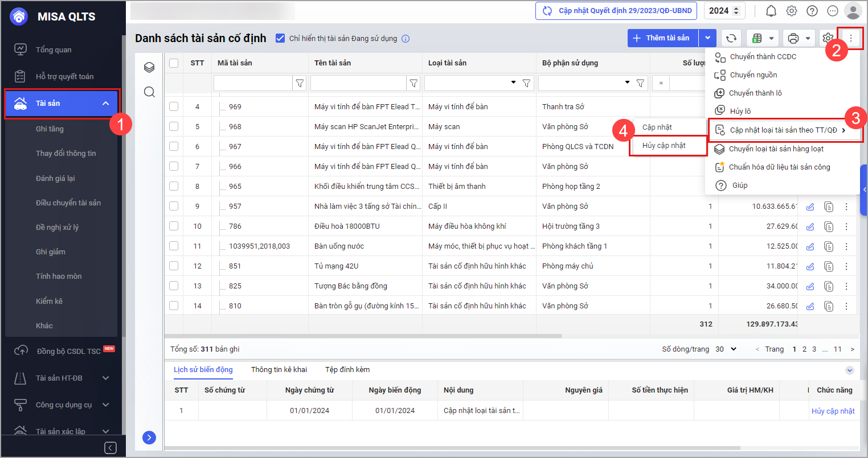
Task: Click the edit icon for row 957
Action: click(x=810, y=207)
